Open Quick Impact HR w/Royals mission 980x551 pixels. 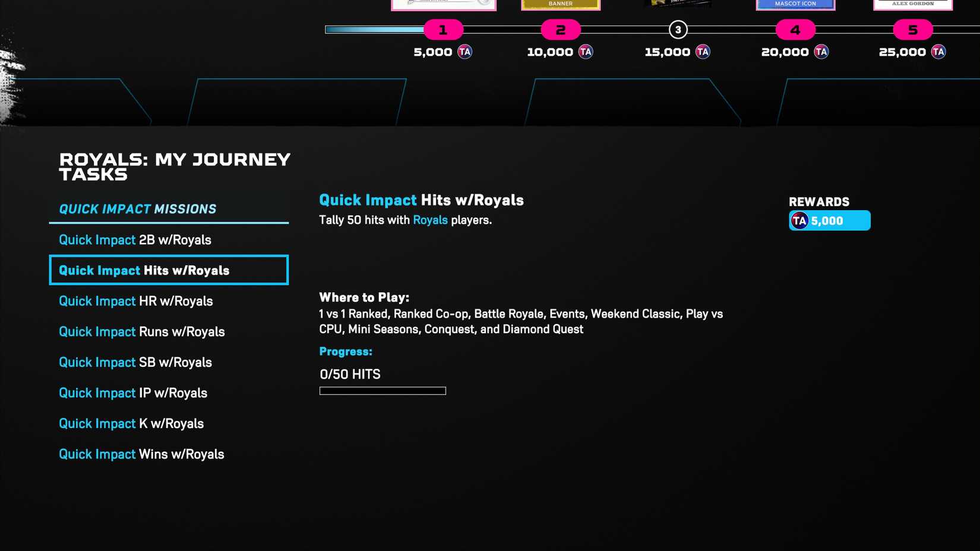pos(135,301)
